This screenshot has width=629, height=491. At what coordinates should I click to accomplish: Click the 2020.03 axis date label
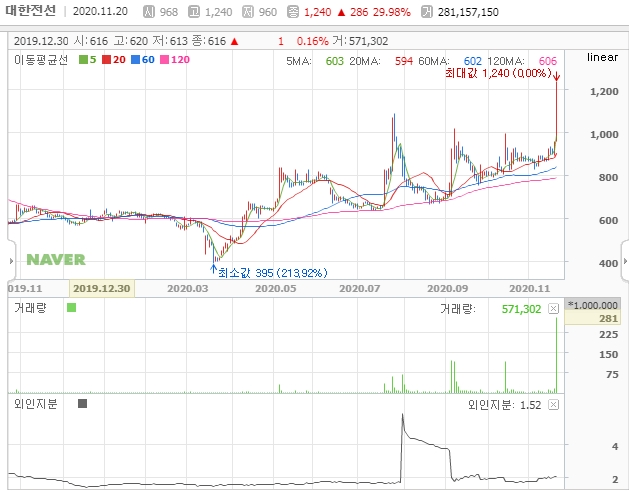coord(188,288)
